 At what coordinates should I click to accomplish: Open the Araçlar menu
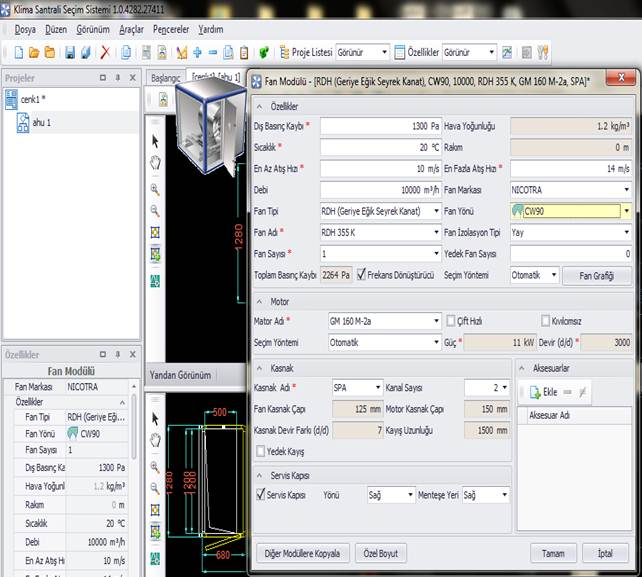[131, 29]
